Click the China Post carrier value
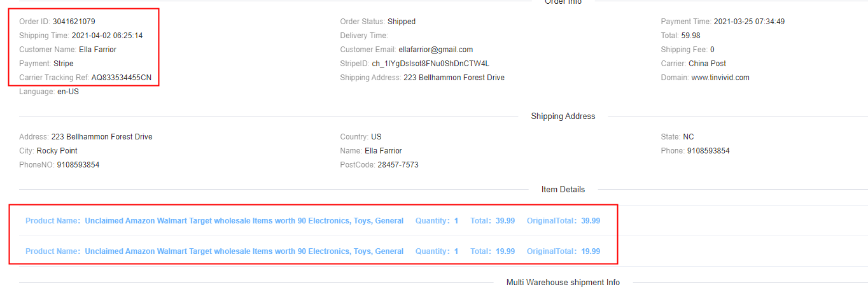This screenshot has width=868, height=296. click(x=707, y=64)
